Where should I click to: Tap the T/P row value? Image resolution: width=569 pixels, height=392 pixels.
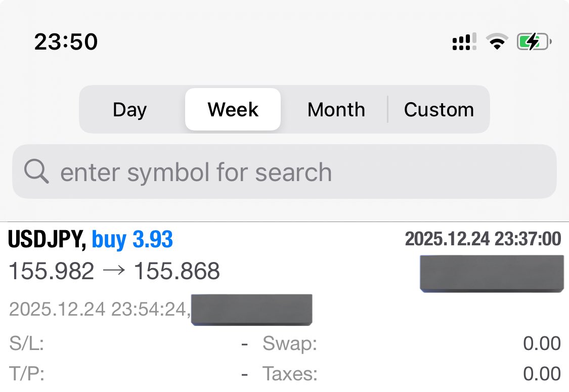click(x=245, y=374)
